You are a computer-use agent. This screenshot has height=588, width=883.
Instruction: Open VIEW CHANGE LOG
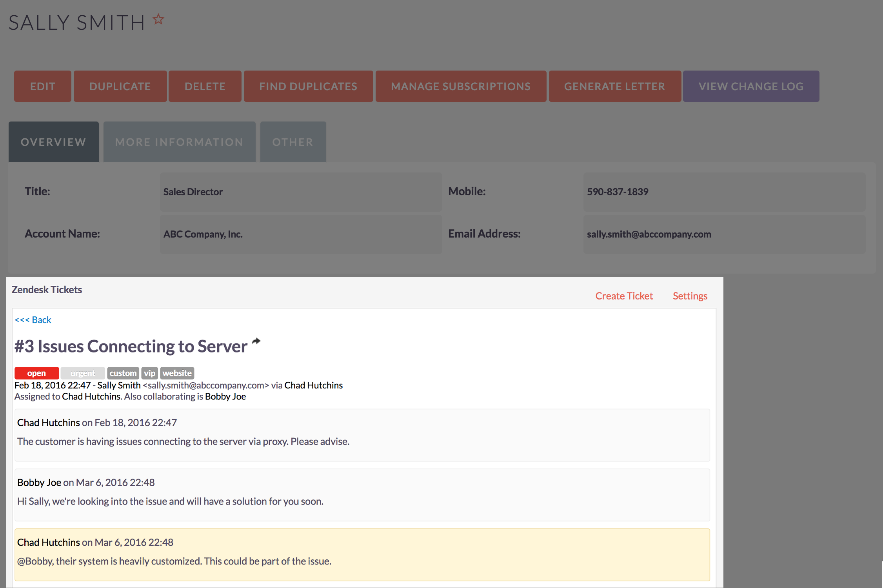tap(751, 86)
